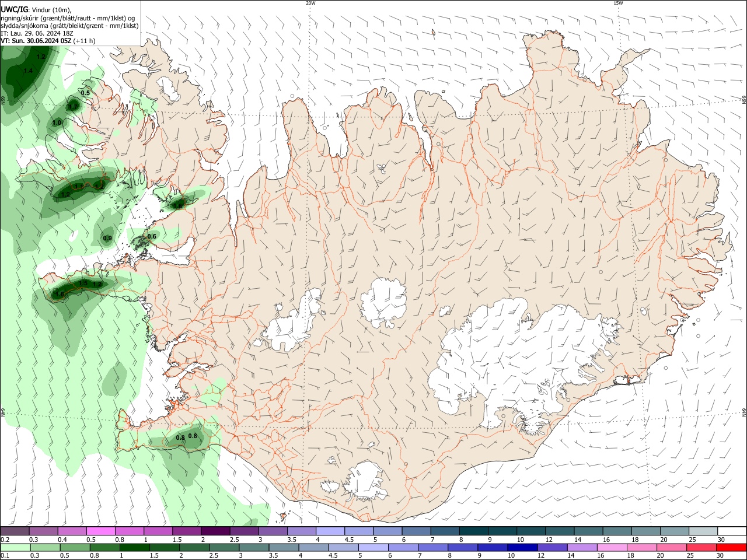Click the pale pink 16 swatch in lower legend

tap(612, 547)
